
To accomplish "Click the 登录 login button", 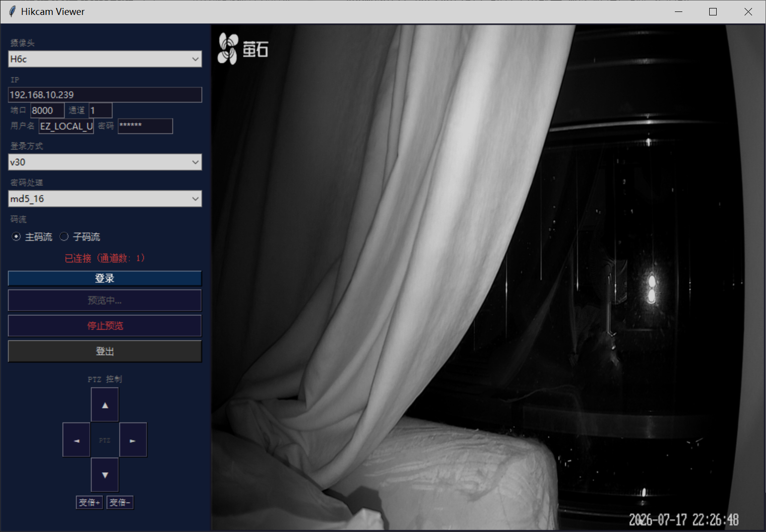I will (x=105, y=278).
